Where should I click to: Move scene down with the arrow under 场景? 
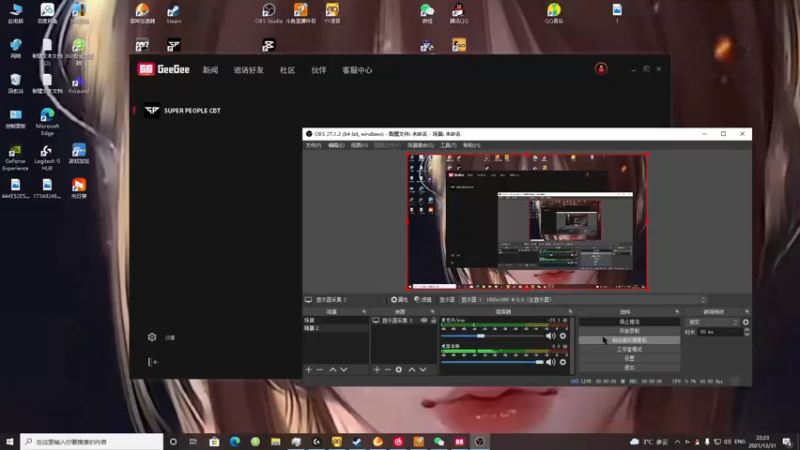click(344, 369)
